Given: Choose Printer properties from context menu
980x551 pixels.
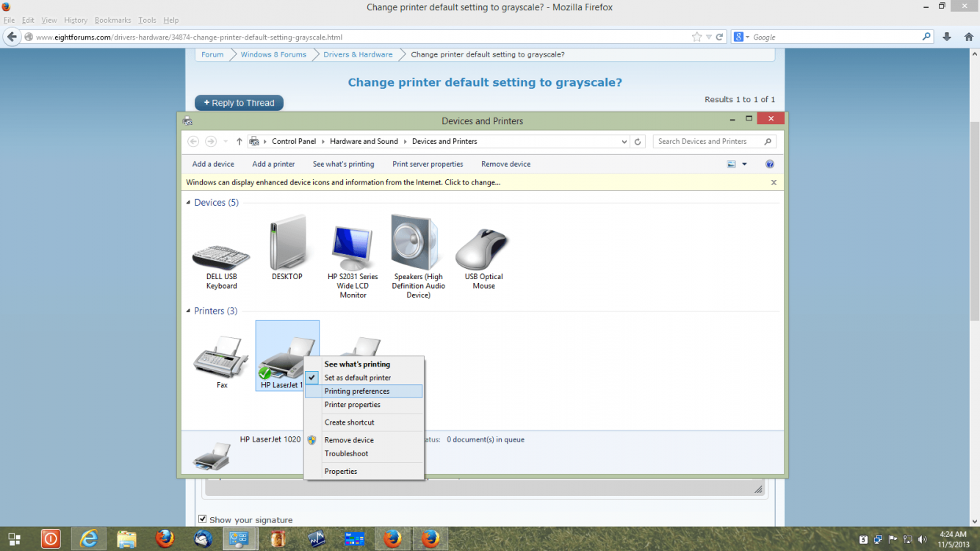Looking at the screenshot, I should [364, 405].
